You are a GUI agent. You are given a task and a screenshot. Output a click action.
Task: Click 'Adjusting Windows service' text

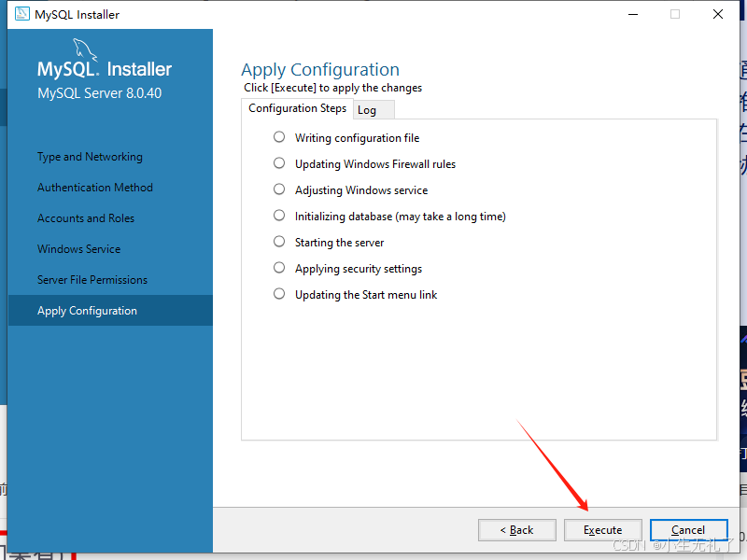click(361, 190)
